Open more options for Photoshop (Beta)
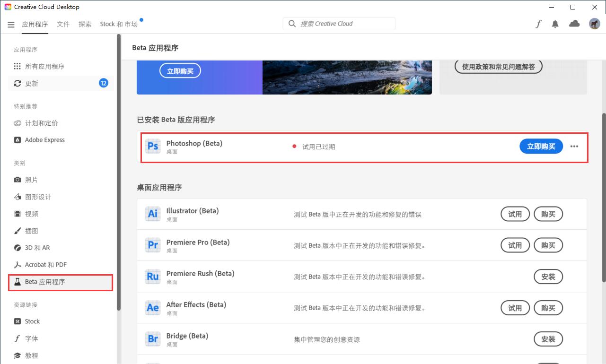 574,147
